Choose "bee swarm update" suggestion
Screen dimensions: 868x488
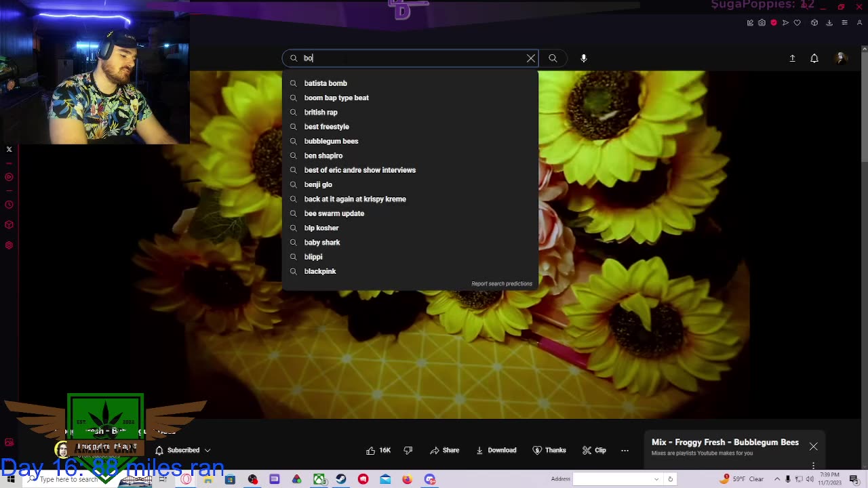click(410, 213)
